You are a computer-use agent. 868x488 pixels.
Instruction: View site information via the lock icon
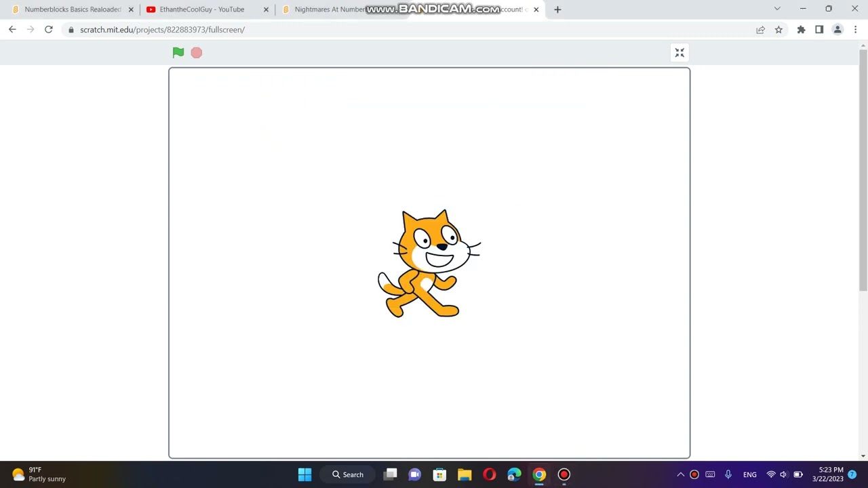pyautogui.click(x=71, y=30)
